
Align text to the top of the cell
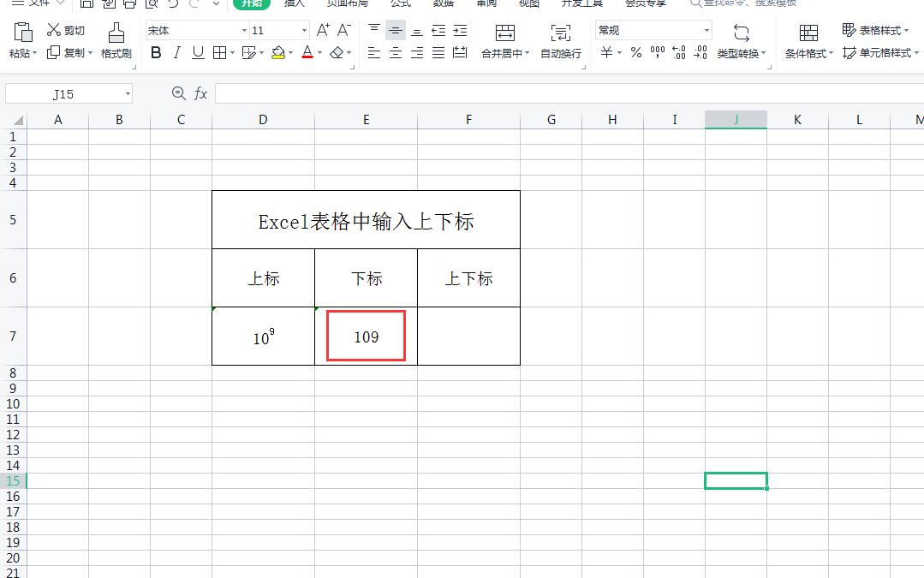373,30
